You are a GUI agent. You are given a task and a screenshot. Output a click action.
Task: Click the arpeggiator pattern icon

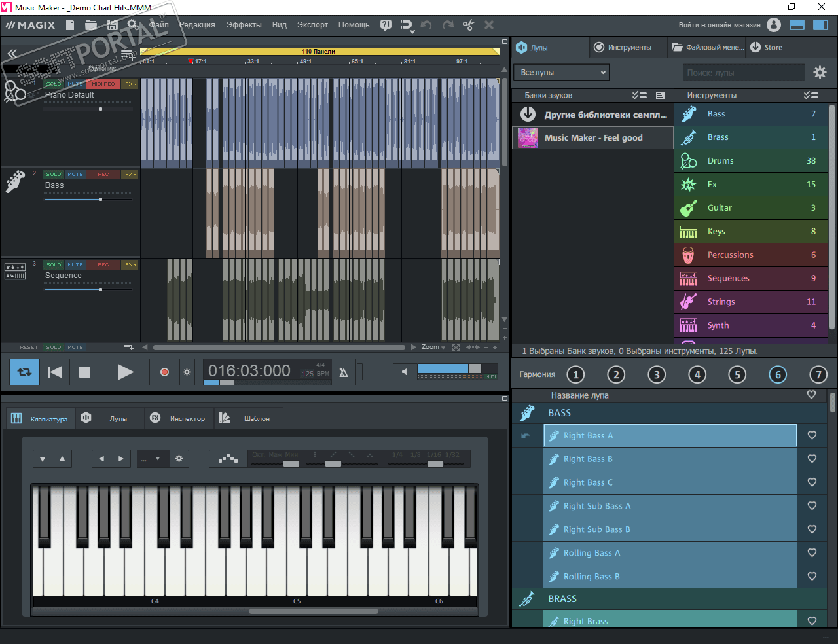click(x=228, y=459)
